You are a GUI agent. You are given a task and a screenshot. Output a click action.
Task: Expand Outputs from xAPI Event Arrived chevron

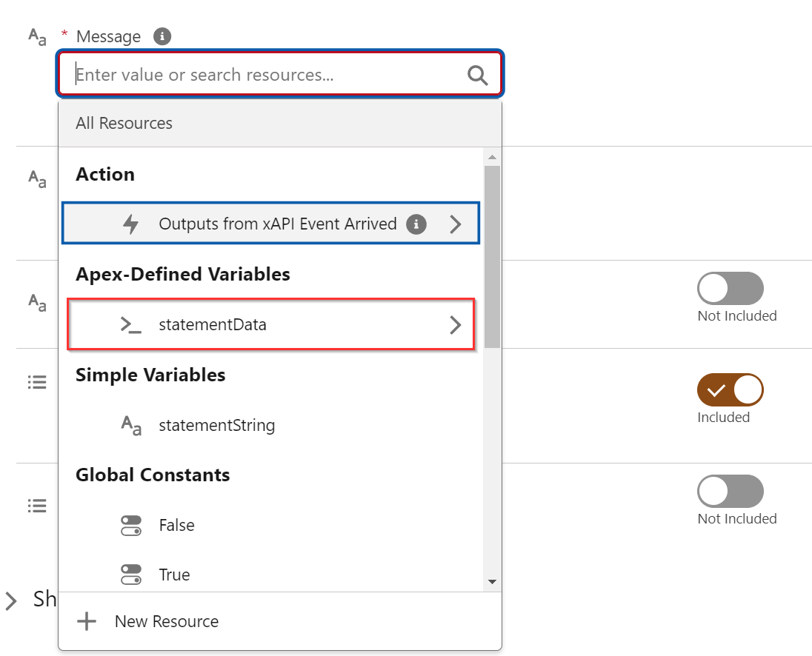(456, 224)
